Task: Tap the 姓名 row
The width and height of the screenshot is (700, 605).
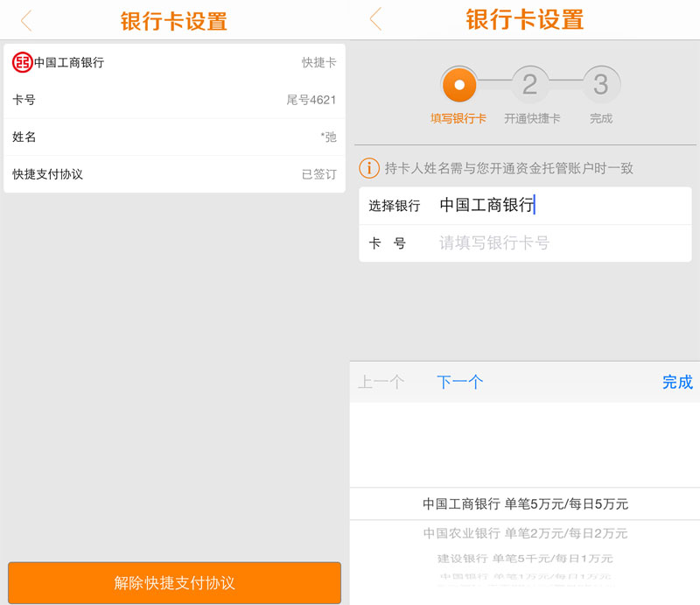Action: (174, 137)
